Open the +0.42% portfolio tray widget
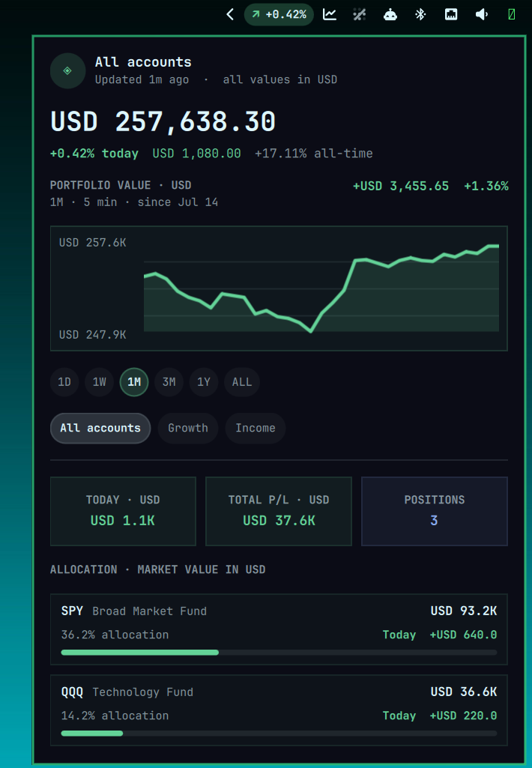Viewport: 532px width, 768px height. (x=279, y=15)
